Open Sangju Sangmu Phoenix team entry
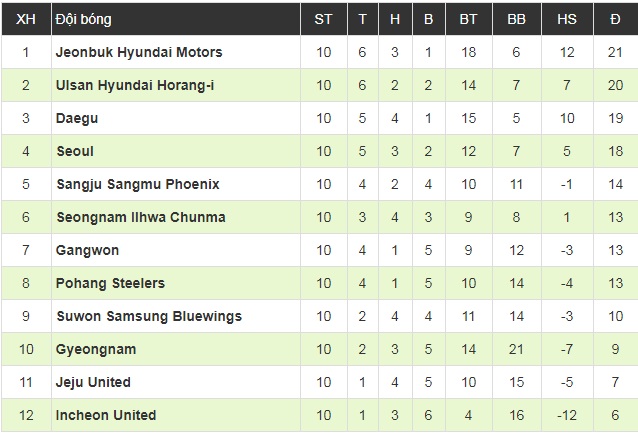Screen dimensions: 638x435 (x=137, y=184)
